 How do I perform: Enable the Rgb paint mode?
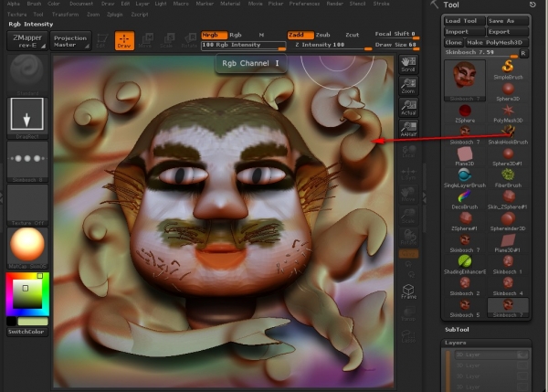(236, 35)
